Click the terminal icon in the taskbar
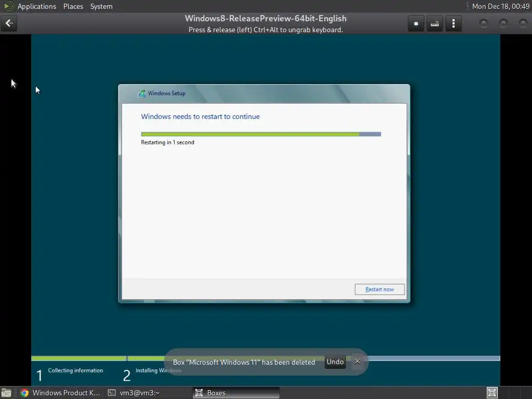This screenshot has width=532, height=399. (x=112, y=393)
